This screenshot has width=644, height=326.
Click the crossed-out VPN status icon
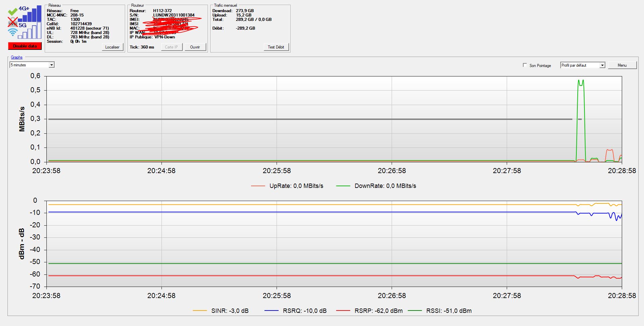click(x=12, y=23)
